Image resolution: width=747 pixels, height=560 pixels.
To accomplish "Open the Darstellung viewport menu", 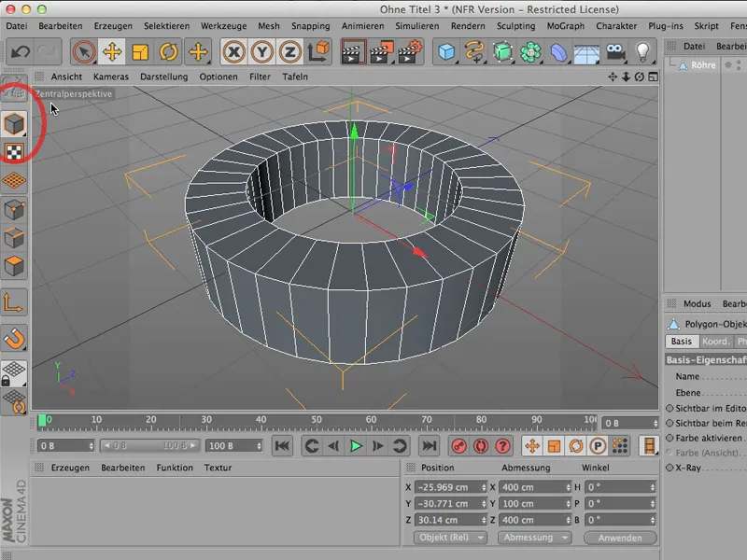I will 163,77.
